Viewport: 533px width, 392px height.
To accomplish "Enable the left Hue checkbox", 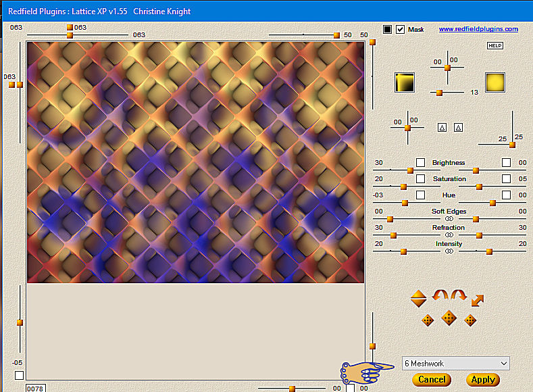I will 420,195.
